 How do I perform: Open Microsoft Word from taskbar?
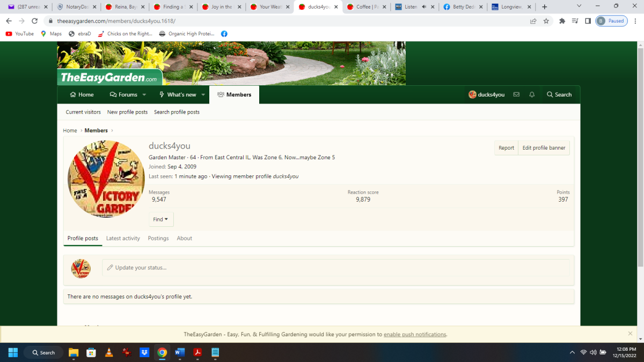point(180,352)
